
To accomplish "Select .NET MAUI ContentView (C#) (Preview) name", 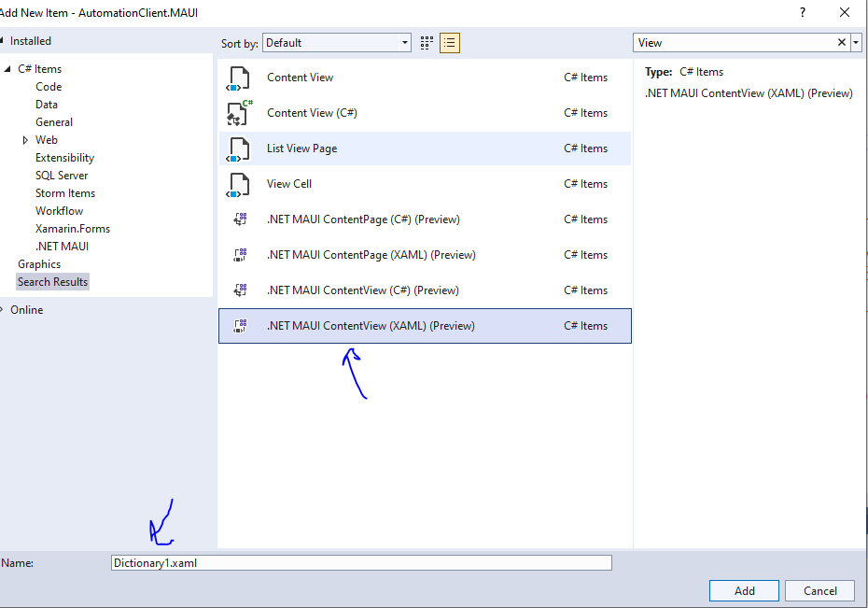I will (362, 290).
